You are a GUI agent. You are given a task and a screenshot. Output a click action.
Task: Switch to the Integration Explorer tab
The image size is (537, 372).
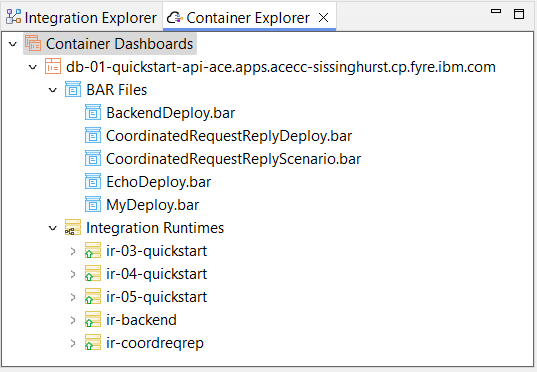click(82, 17)
